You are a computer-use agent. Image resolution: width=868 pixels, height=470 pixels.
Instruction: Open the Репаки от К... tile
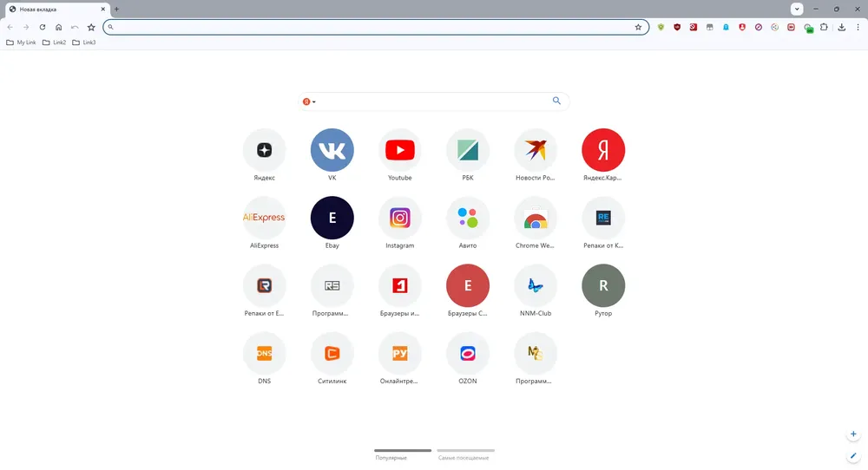tap(603, 218)
